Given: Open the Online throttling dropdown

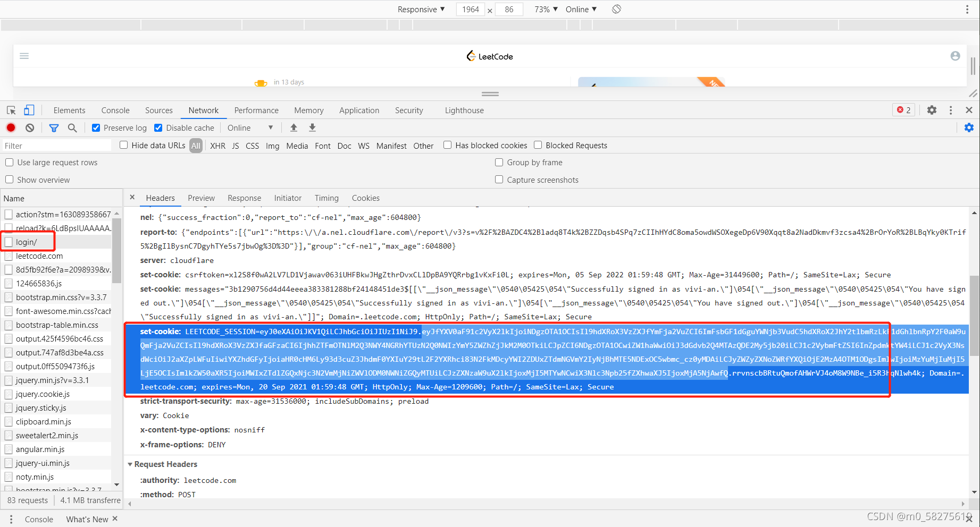Looking at the screenshot, I should click(249, 127).
